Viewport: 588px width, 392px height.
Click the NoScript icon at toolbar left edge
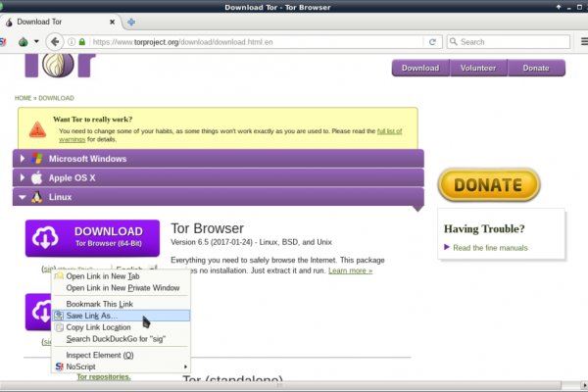[4, 42]
